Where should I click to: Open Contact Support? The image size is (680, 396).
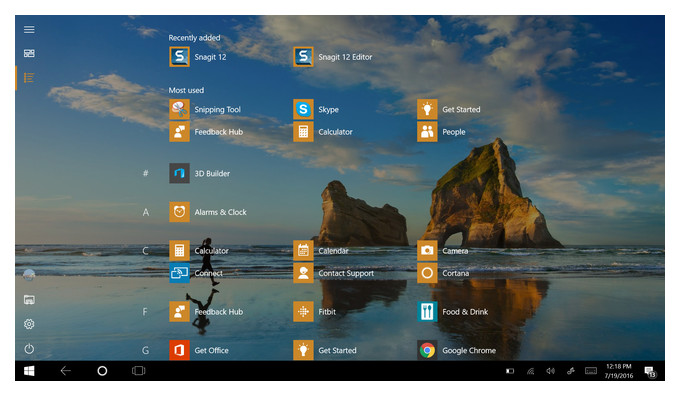(334, 273)
